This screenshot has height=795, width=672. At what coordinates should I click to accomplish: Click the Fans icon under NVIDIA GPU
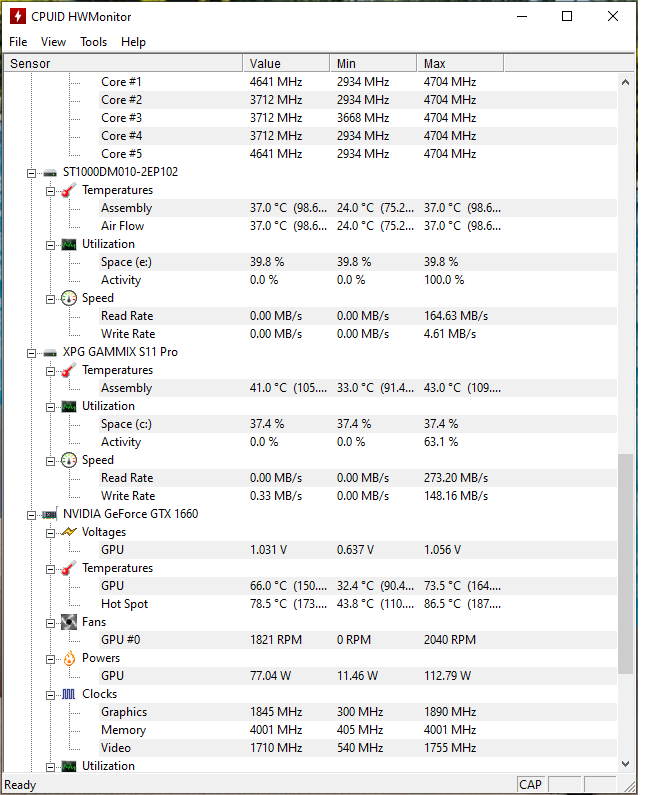(x=69, y=622)
